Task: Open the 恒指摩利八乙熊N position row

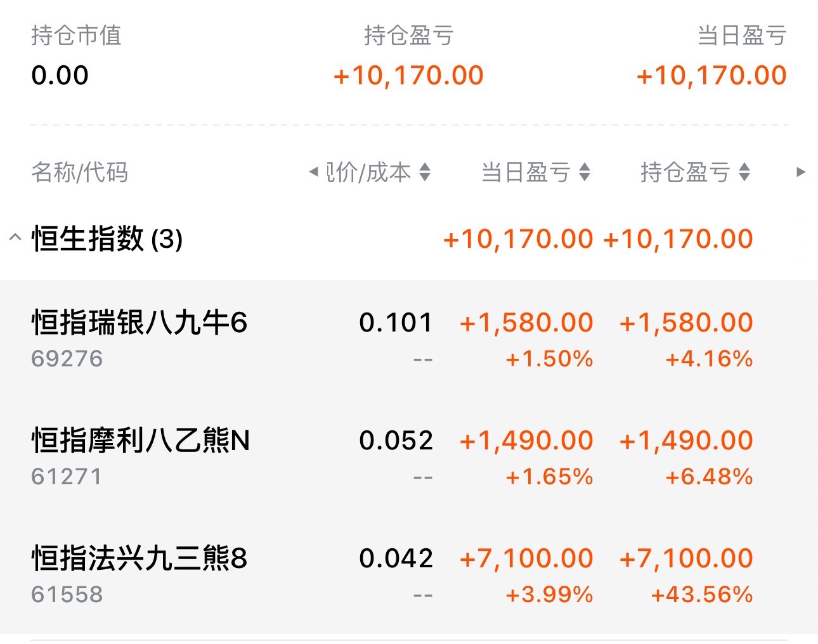Action: point(141,441)
